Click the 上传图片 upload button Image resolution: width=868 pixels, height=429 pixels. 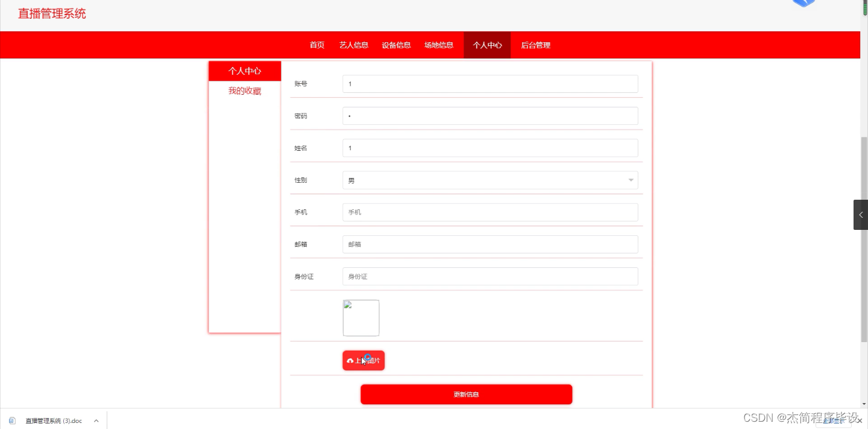click(x=363, y=360)
